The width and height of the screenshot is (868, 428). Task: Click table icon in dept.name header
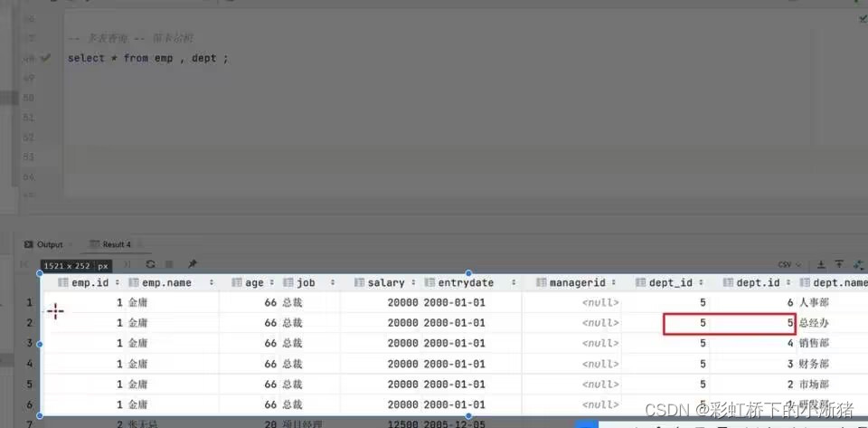point(805,283)
